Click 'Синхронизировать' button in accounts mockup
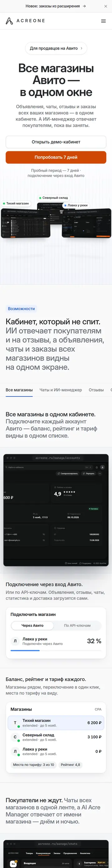The image size is (112, 868). click(68, 473)
